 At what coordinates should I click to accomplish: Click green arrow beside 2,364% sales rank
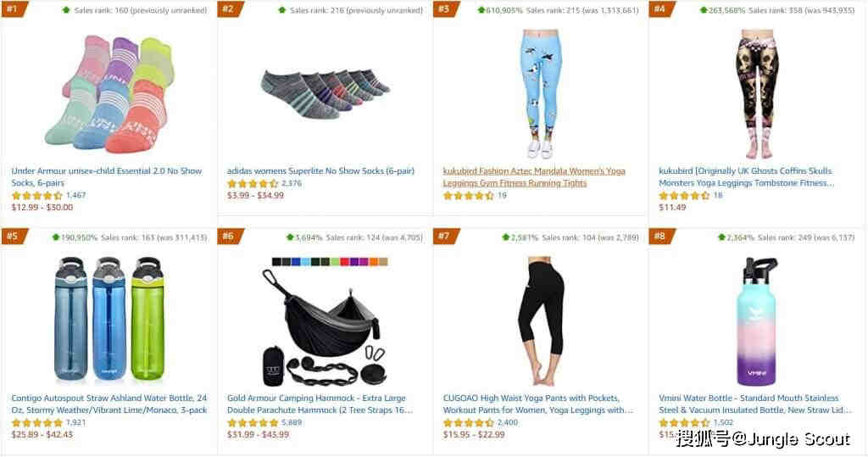[x=721, y=237]
